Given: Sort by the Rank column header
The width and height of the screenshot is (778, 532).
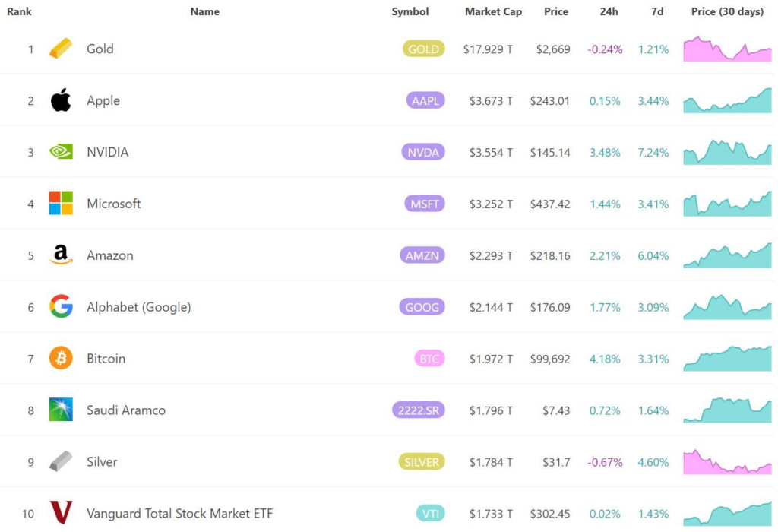Looking at the screenshot, I should 19,11.
